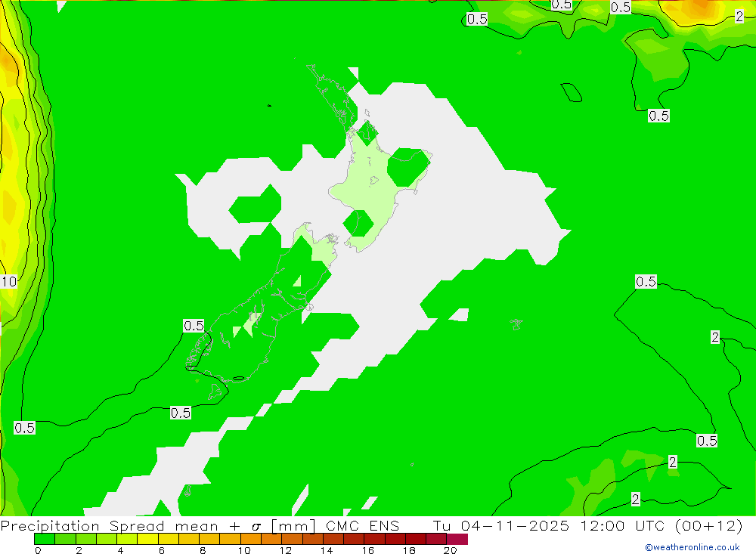Open the weatheronline.co.uk copyright link

point(692,547)
